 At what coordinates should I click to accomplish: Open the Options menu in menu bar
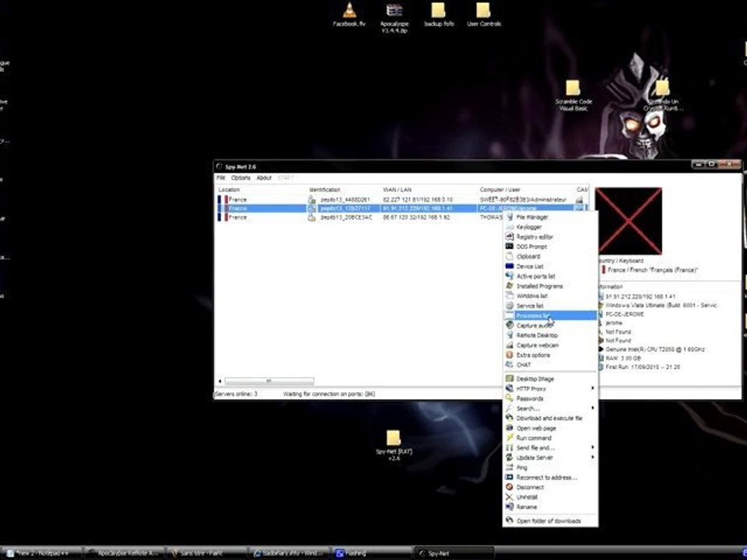(240, 177)
